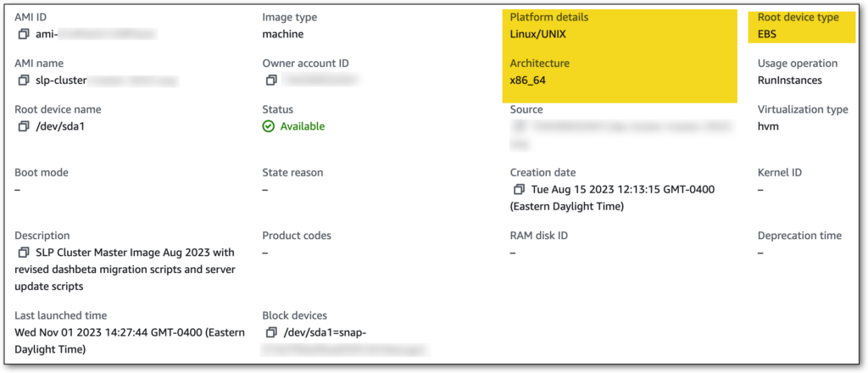This screenshot has height=373, width=868.
Task: Copy the AMI name slp-cluster
Action: [x=23, y=81]
